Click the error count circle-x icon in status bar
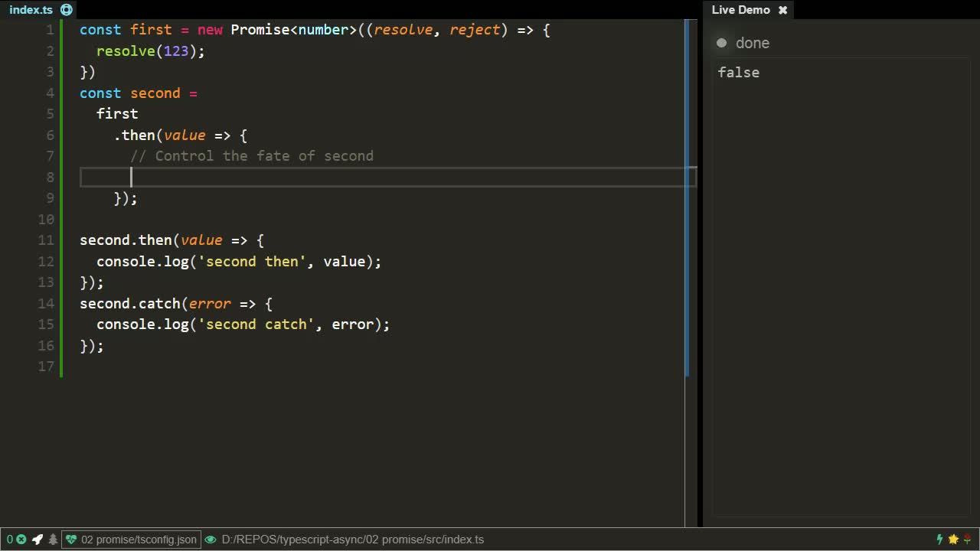 tap(21, 540)
